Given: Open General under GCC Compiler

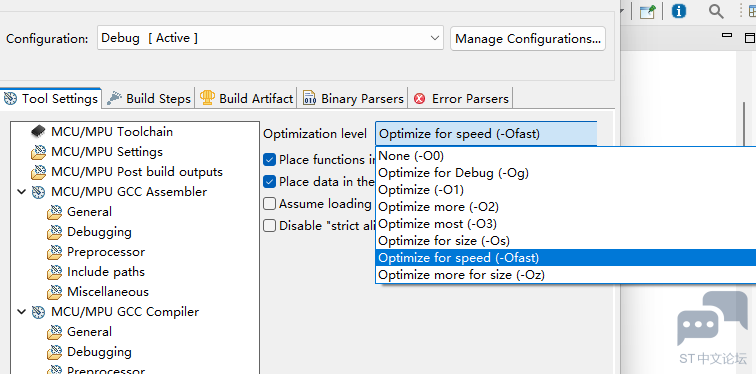Looking at the screenshot, I should pyautogui.click(x=89, y=332).
